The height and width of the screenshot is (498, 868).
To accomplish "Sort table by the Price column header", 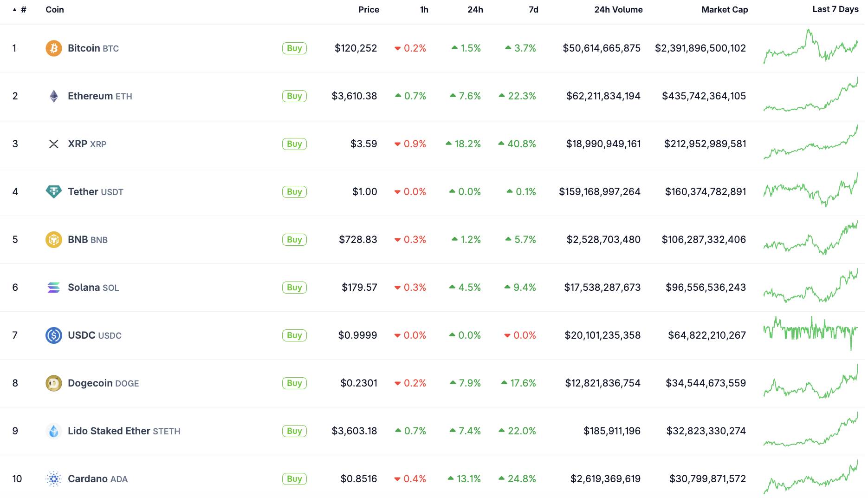I will click(369, 10).
